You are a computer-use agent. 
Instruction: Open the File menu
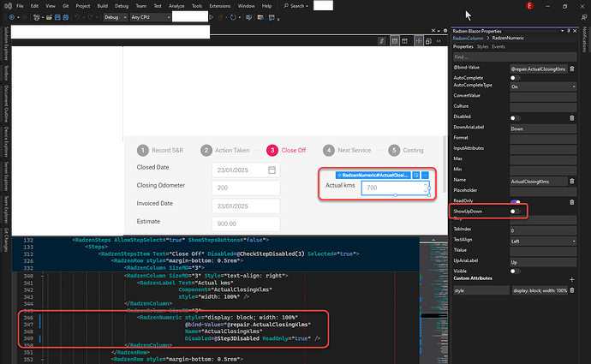click(x=20, y=6)
